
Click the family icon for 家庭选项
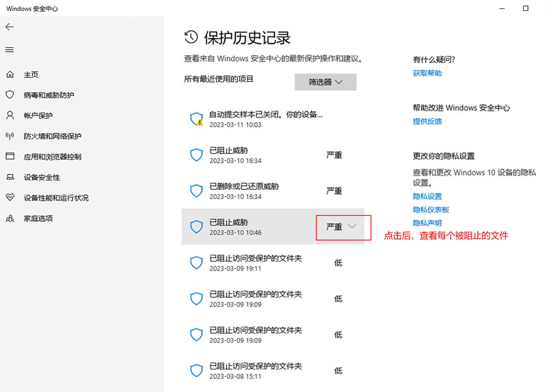pos(10,218)
